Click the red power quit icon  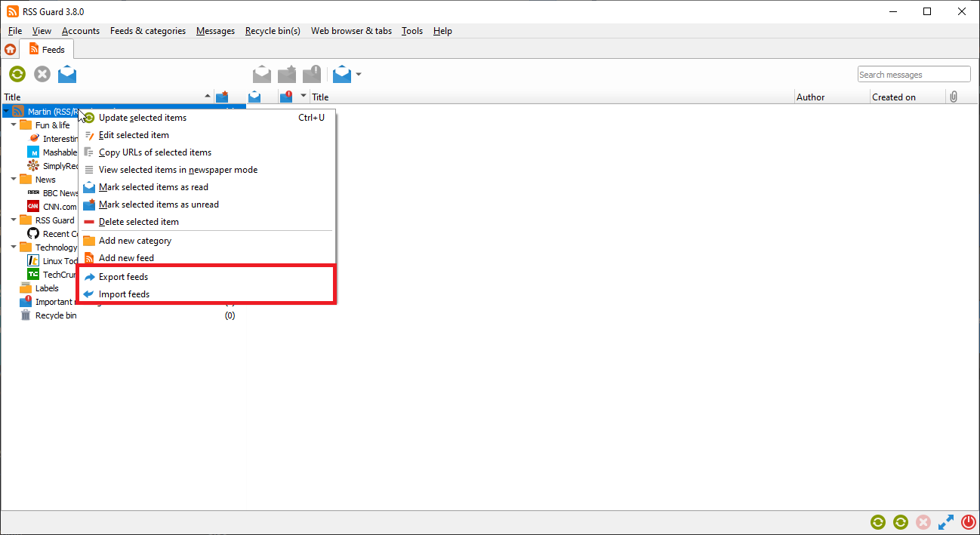coord(969,522)
